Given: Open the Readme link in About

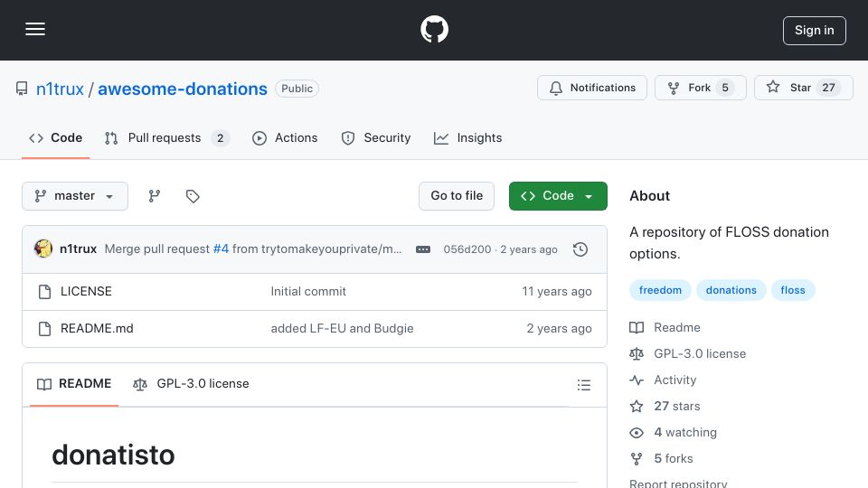Looking at the screenshot, I should (665, 327).
